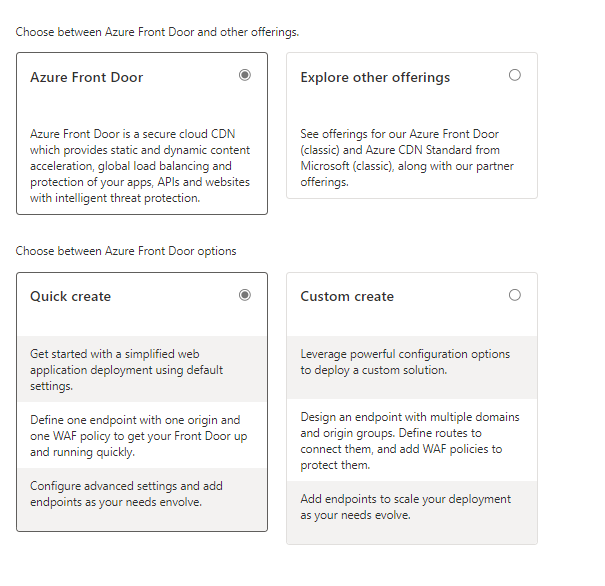Click 'Design an endpoint with multiple domains' row
The image size is (605, 586).
(411, 441)
